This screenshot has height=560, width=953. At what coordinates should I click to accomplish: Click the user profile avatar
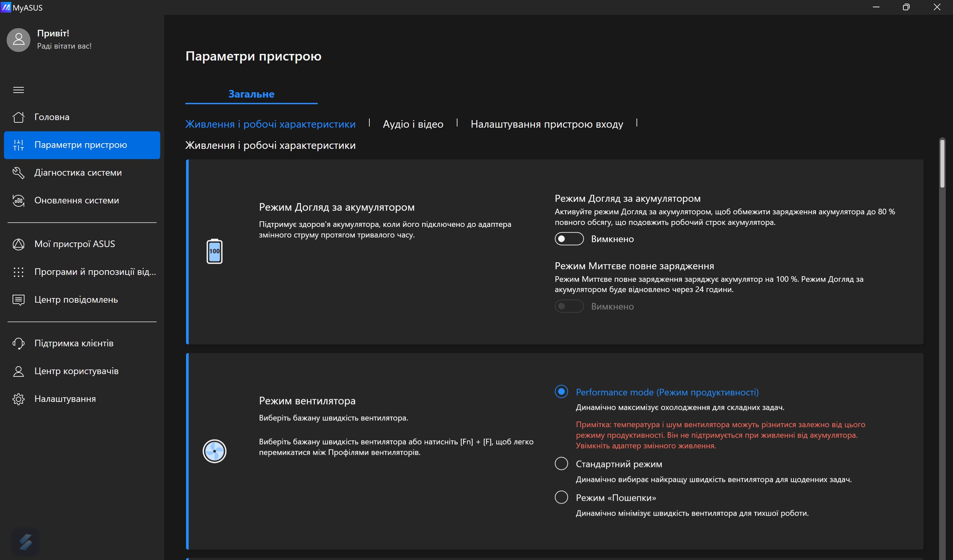coord(18,40)
